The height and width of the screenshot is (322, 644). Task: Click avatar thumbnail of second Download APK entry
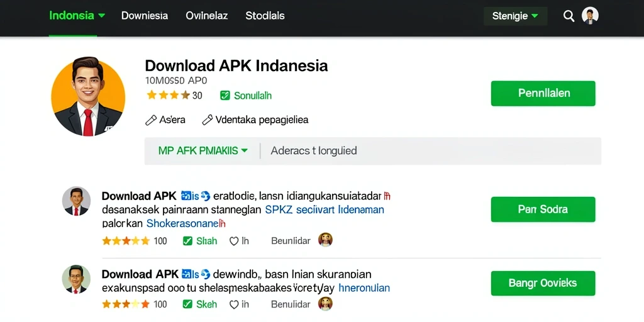76,279
